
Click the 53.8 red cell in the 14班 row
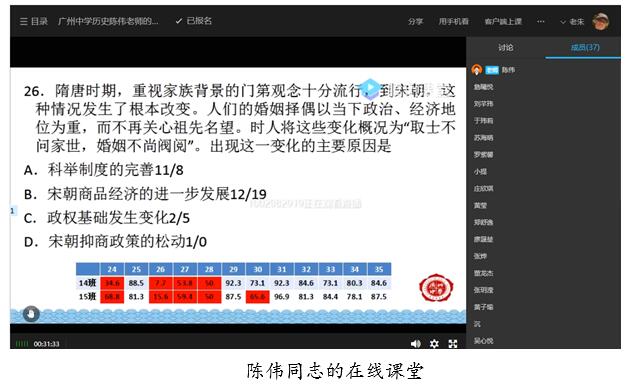tap(185, 283)
